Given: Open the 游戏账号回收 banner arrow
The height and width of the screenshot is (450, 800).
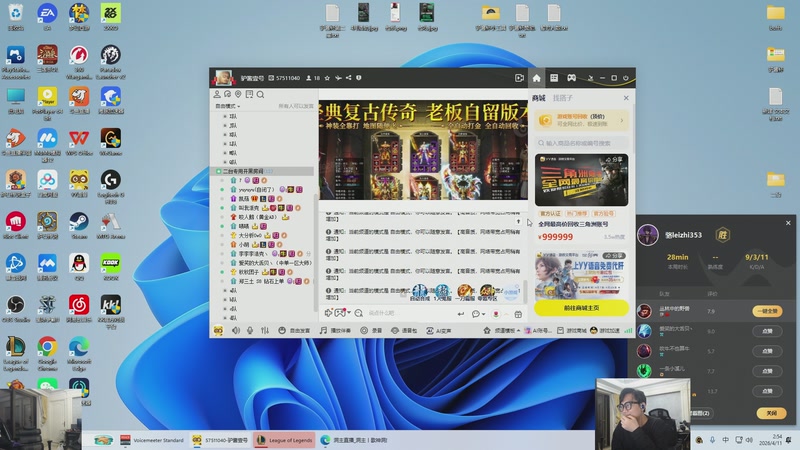Looking at the screenshot, I should coord(621,120).
